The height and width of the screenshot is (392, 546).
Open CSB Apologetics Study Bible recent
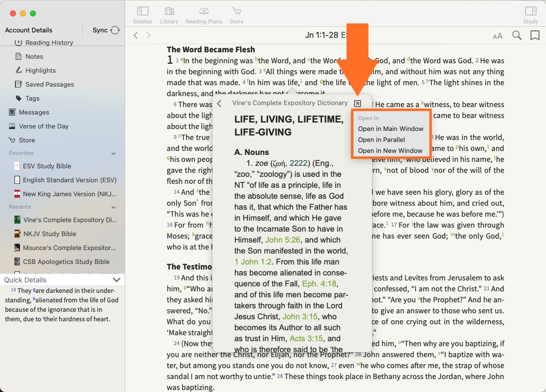(66, 261)
